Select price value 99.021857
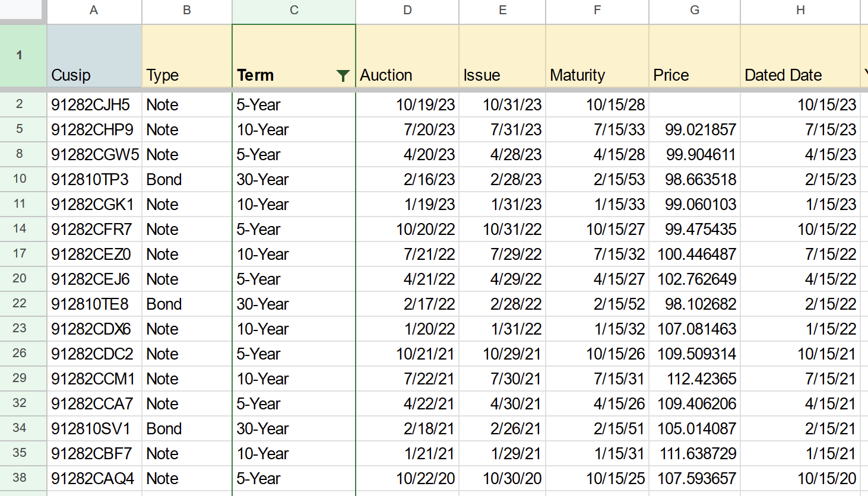This screenshot has width=868, height=496. (x=695, y=129)
